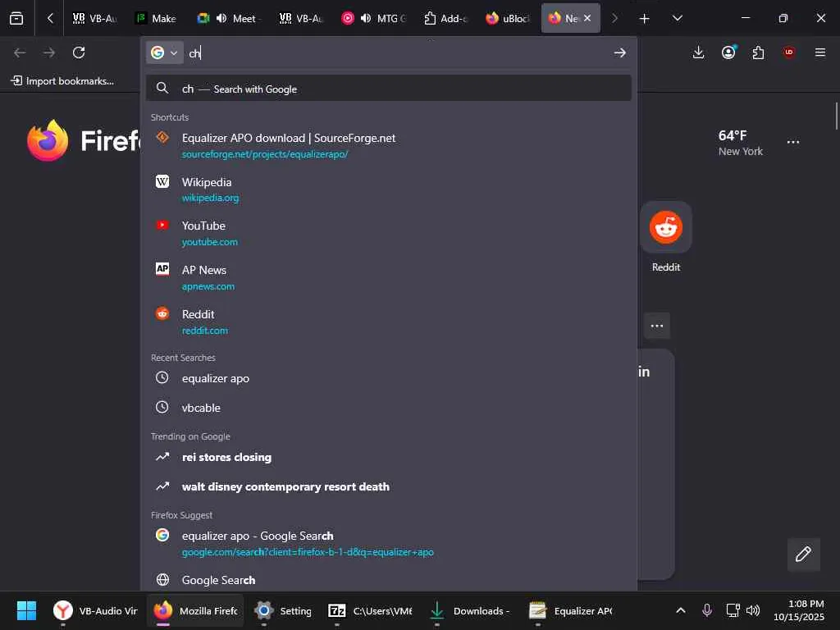Open the Firefox View icon

16,18
